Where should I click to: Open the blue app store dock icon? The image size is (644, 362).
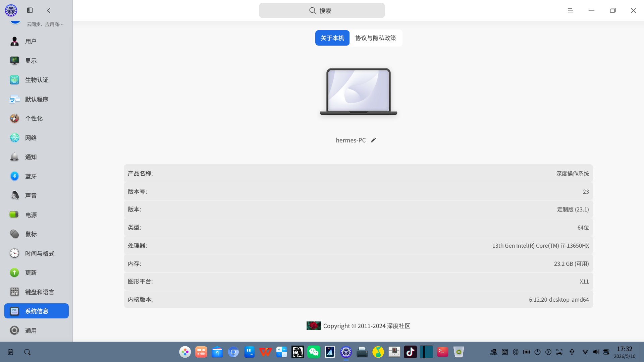(217, 352)
